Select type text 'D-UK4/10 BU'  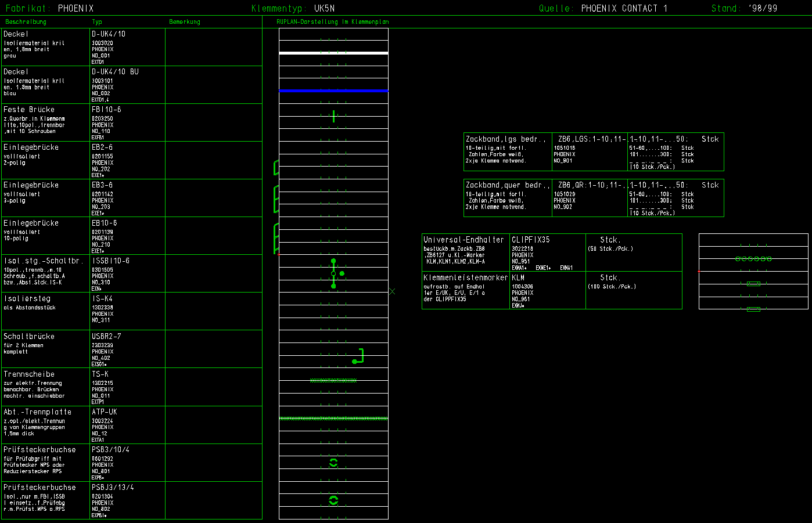[x=115, y=72]
